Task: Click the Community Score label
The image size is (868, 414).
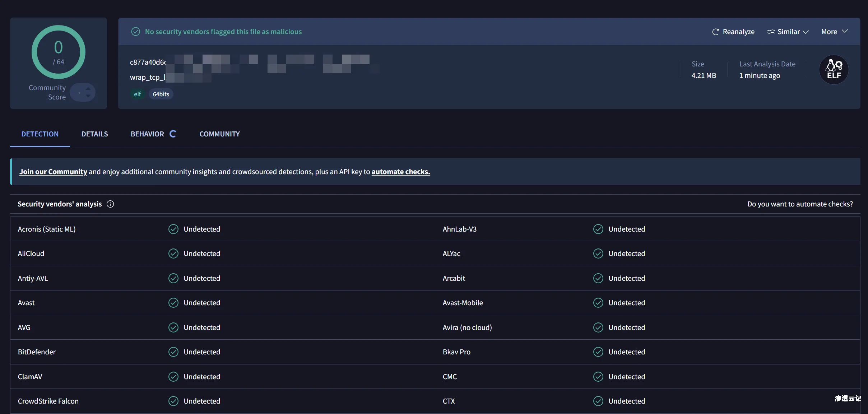Action: [x=47, y=92]
